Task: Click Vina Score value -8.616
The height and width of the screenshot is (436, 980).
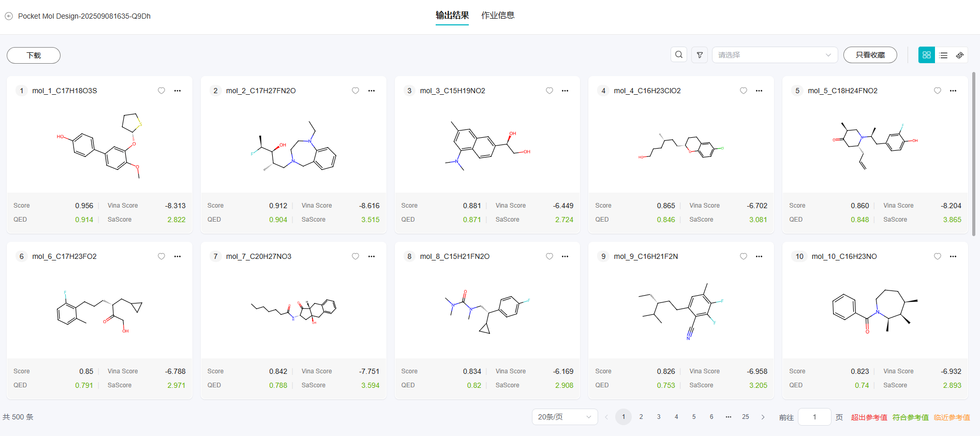Action: click(369, 206)
